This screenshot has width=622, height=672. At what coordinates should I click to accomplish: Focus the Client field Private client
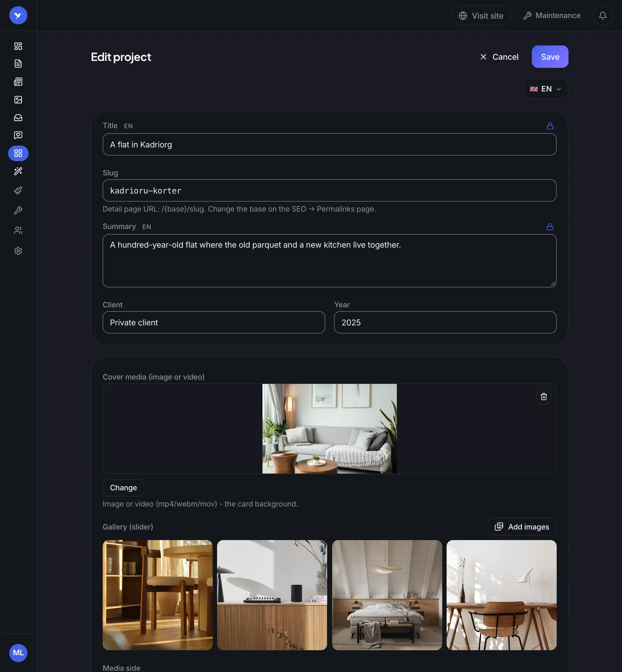[214, 323]
